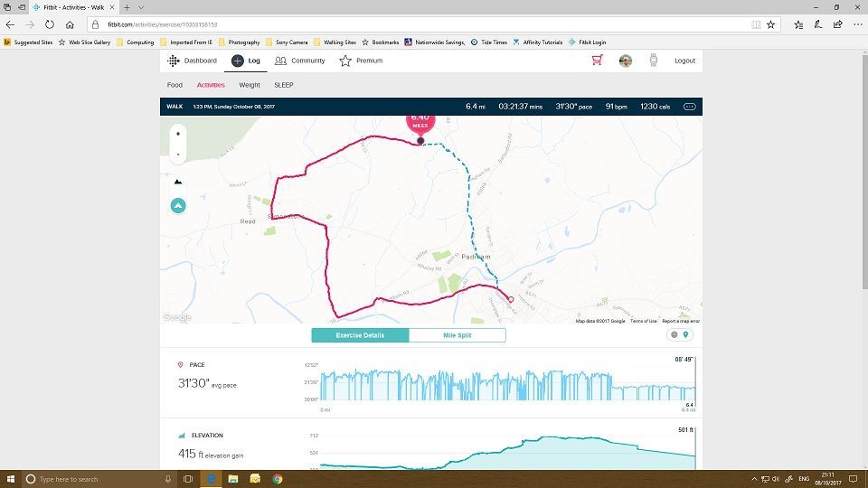Image resolution: width=868 pixels, height=488 pixels.
Task: Open the Fitbit device tracker icon
Action: coord(653,61)
